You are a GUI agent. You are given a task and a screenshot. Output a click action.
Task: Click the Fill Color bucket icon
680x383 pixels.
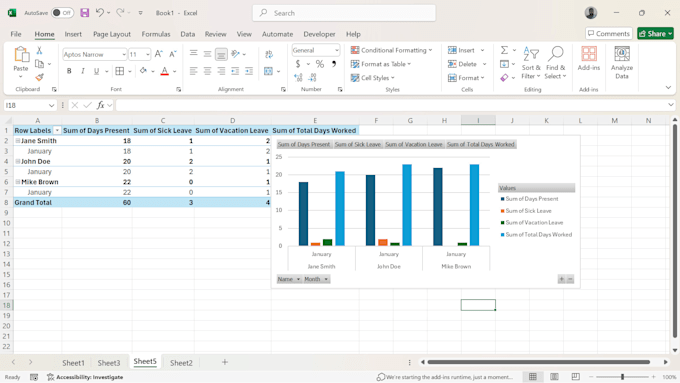143,71
